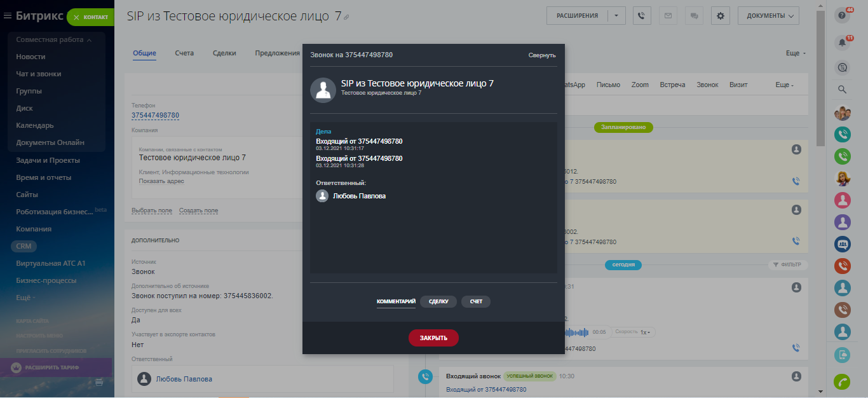The width and height of the screenshot is (868, 398).
Task: Select the КОММЕНТАРИЙ tab in the call popup
Action: 396,301
